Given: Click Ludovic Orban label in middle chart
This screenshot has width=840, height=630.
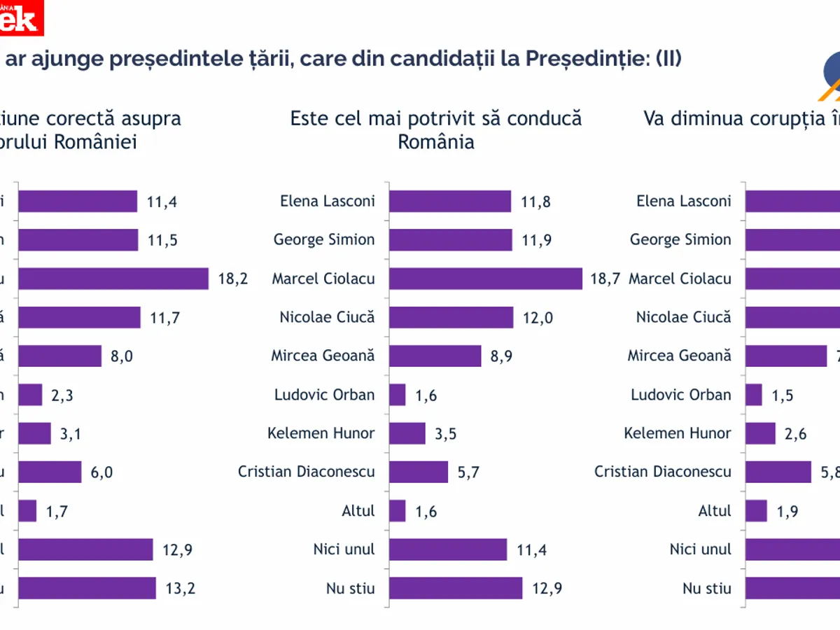Looking at the screenshot, I should 324,395.
